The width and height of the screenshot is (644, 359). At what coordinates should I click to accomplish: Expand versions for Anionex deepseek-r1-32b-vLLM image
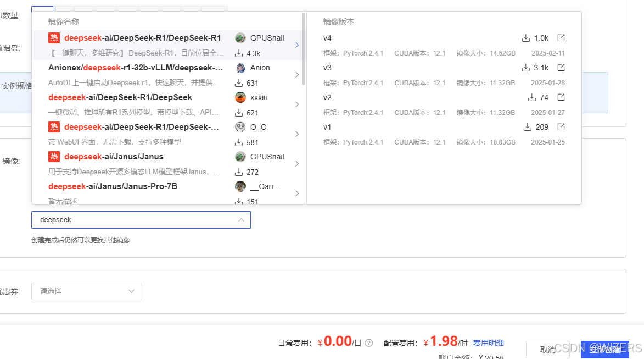tap(297, 74)
